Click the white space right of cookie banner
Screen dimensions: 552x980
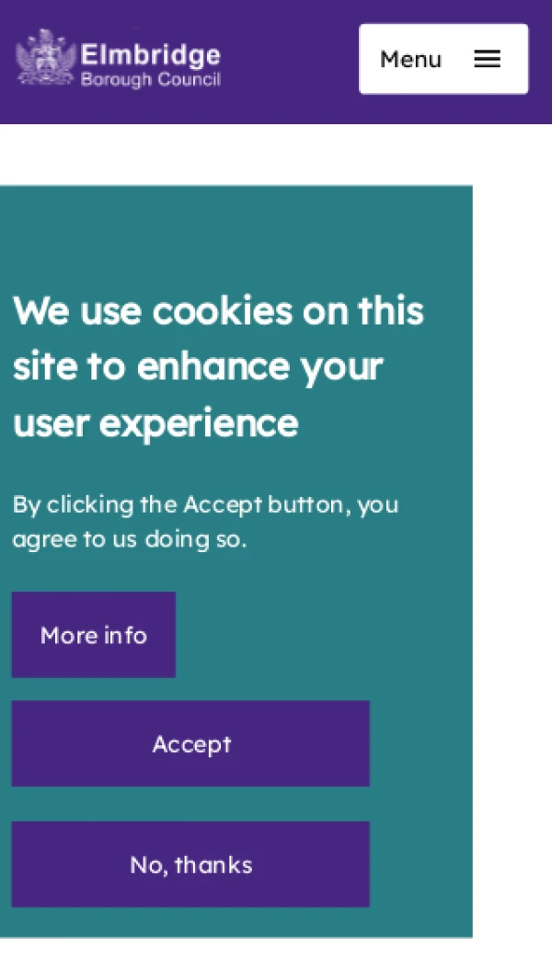tap(512, 560)
